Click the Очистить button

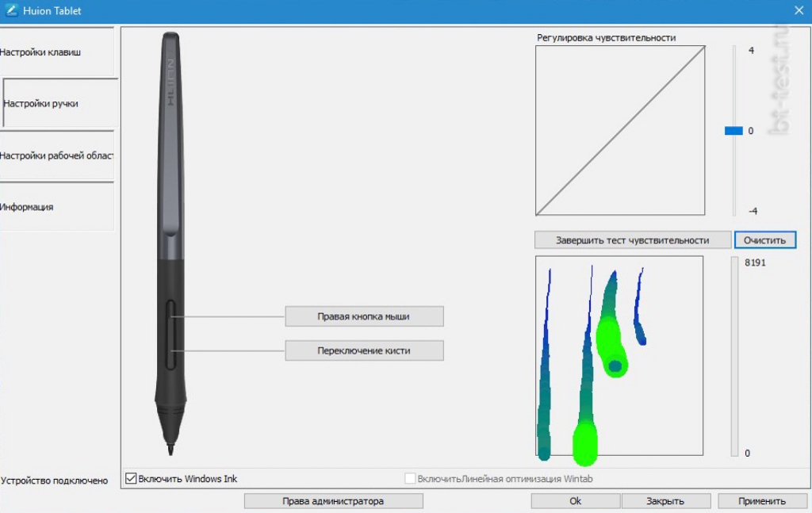click(x=765, y=240)
